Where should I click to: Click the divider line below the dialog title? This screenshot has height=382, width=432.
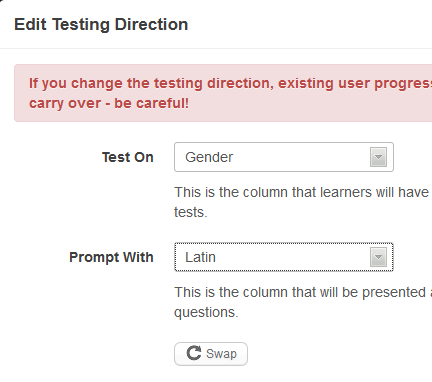pos(216,49)
